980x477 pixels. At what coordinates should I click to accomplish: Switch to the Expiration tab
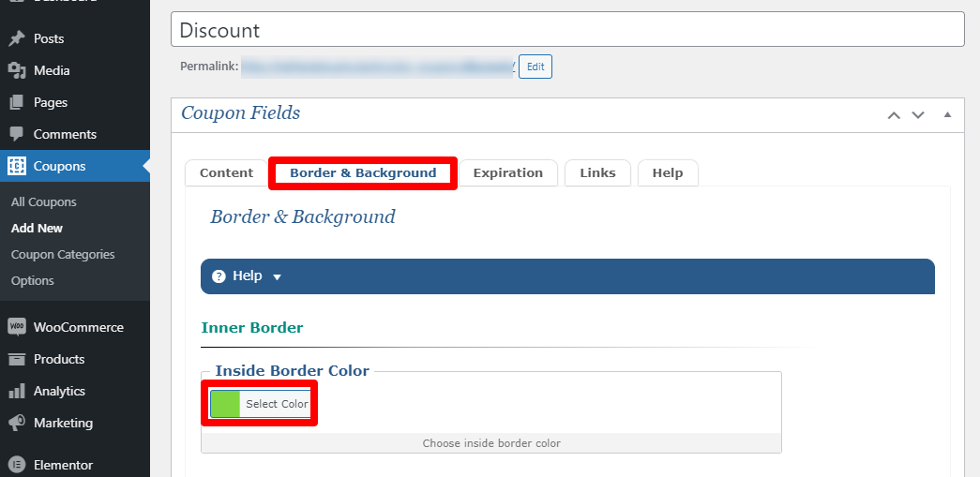[507, 173]
